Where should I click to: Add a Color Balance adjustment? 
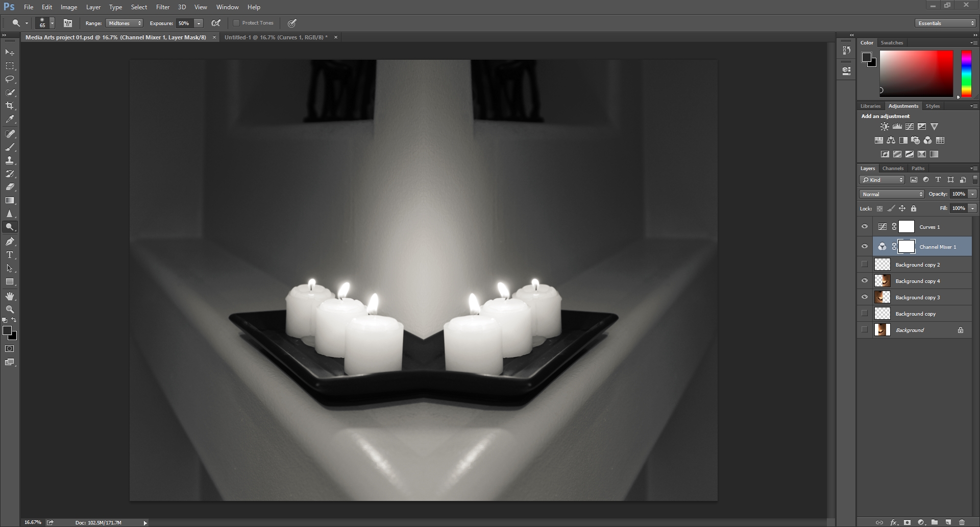891,140
